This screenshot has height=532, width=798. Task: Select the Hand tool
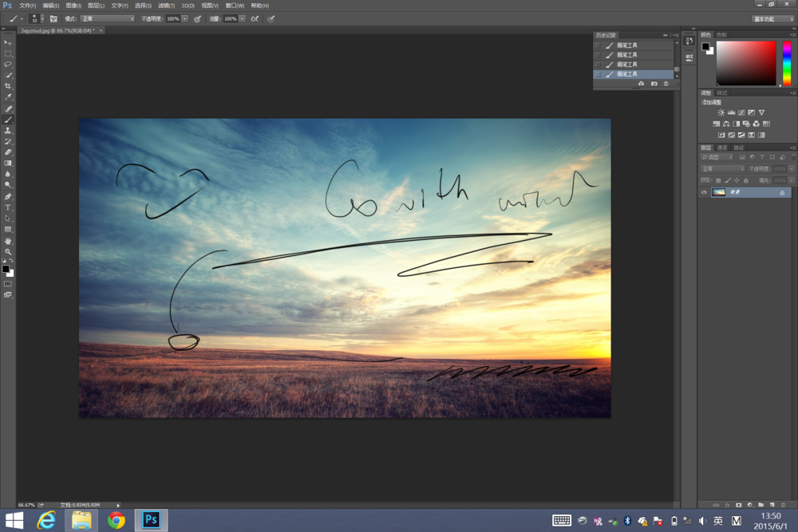(8, 241)
